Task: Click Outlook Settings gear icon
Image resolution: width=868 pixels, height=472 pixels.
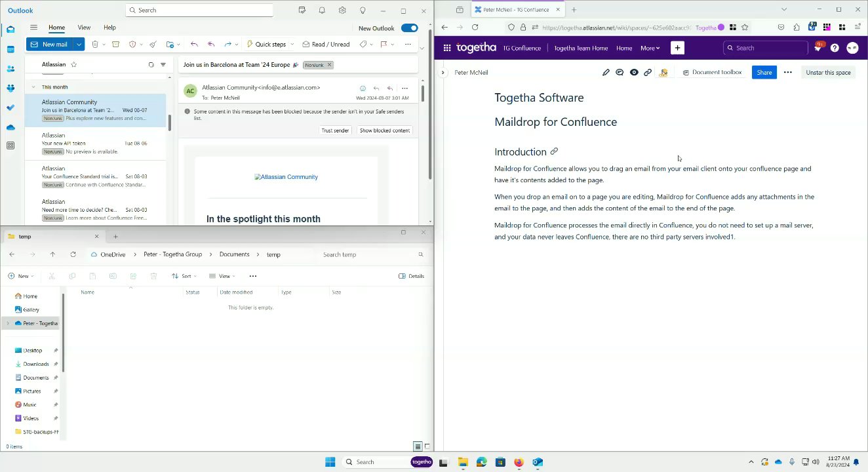Action: [x=342, y=10]
